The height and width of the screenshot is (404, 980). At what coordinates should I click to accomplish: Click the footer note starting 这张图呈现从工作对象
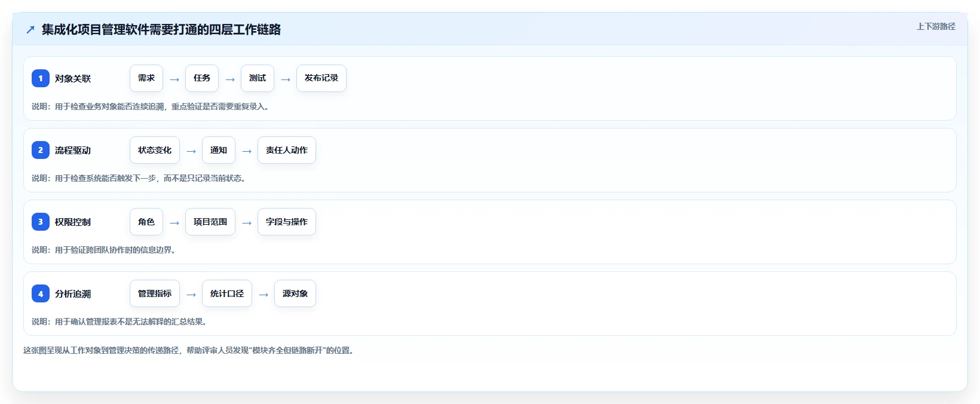pyautogui.click(x=189, y=350)
